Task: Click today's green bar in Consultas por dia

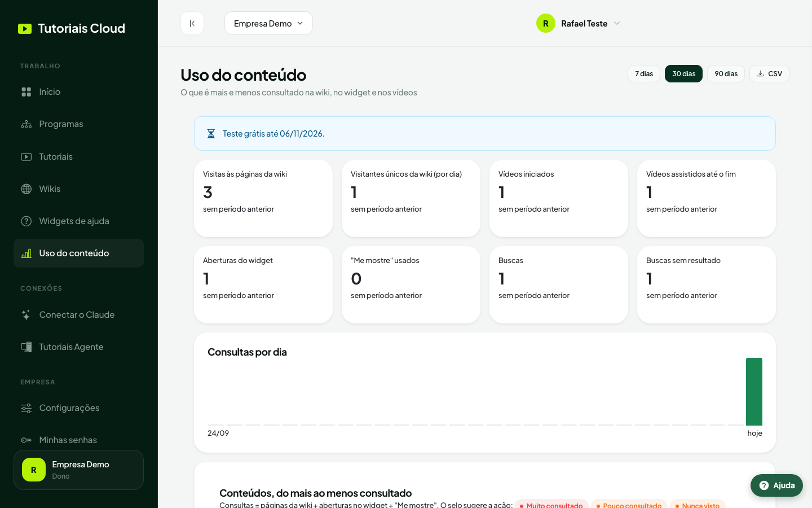Action: 754,392
